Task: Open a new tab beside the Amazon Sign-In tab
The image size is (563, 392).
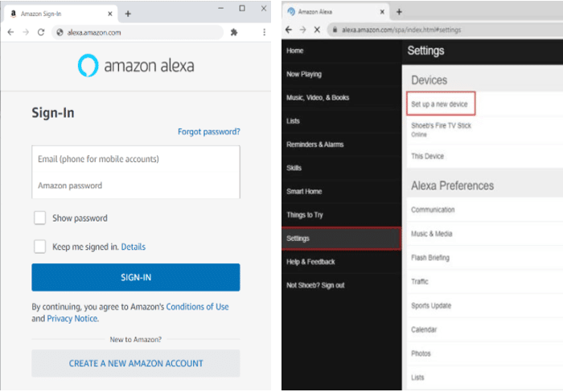Action: point(128,14)
